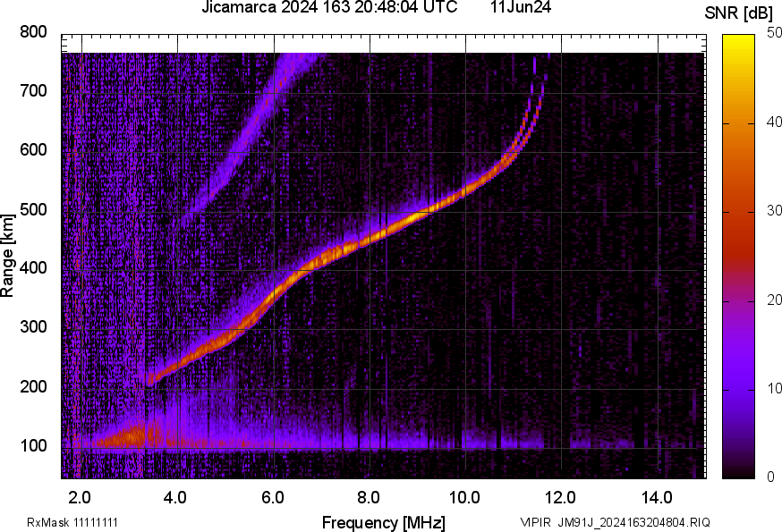
Task: Click the plot title 'Jicamarca 2024 163 20:48:04 UTC'
Action: 329,7
